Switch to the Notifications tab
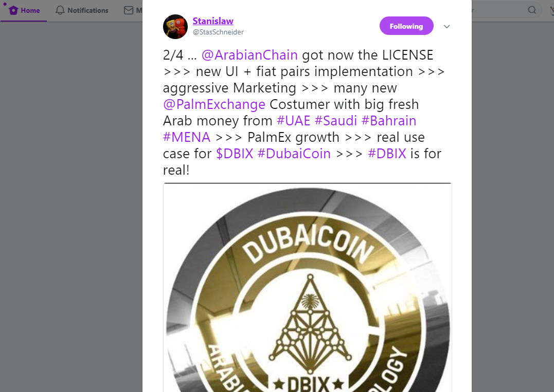Viewport: 554px width, 392px height. pyautogui.click(x=82, y=11)
